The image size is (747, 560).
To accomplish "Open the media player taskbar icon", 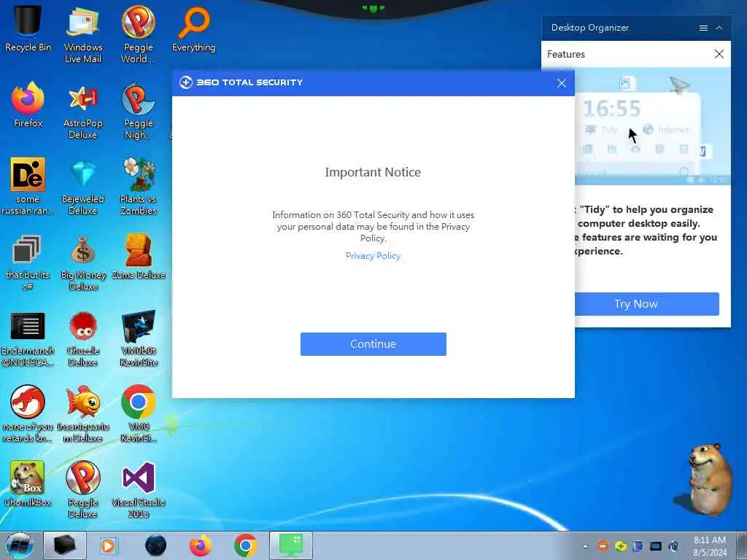I will click(x=109, y=545).
